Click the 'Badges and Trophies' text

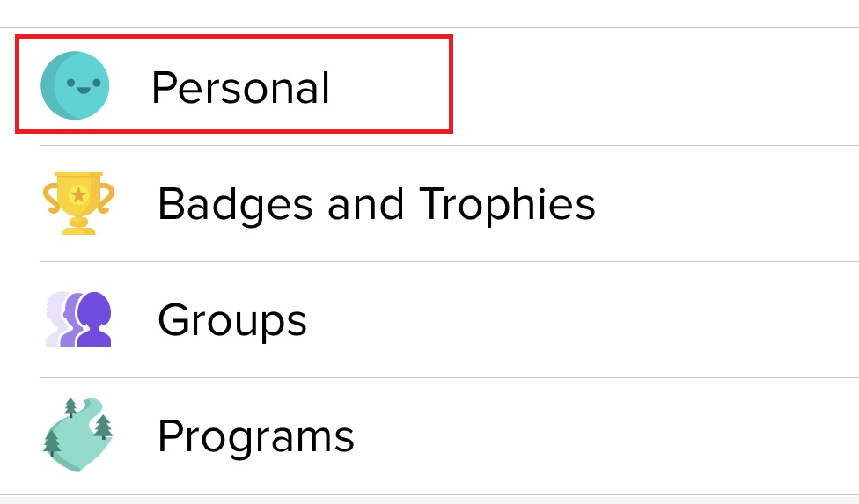point(376,203)
